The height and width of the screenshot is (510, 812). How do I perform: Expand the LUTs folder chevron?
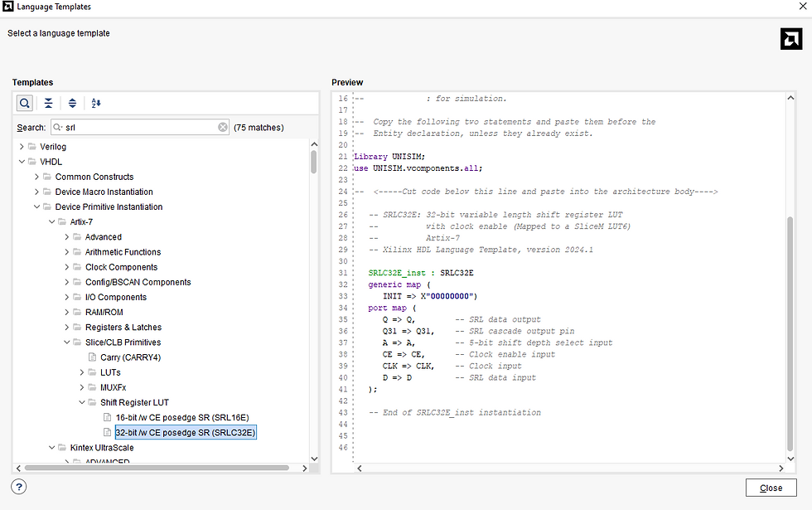(x=81, y=372)
